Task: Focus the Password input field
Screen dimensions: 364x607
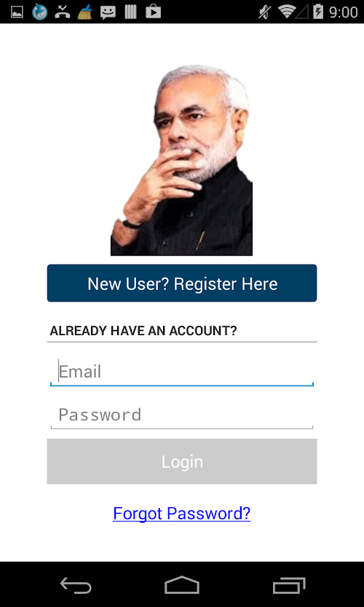Action: click(182, 415)
